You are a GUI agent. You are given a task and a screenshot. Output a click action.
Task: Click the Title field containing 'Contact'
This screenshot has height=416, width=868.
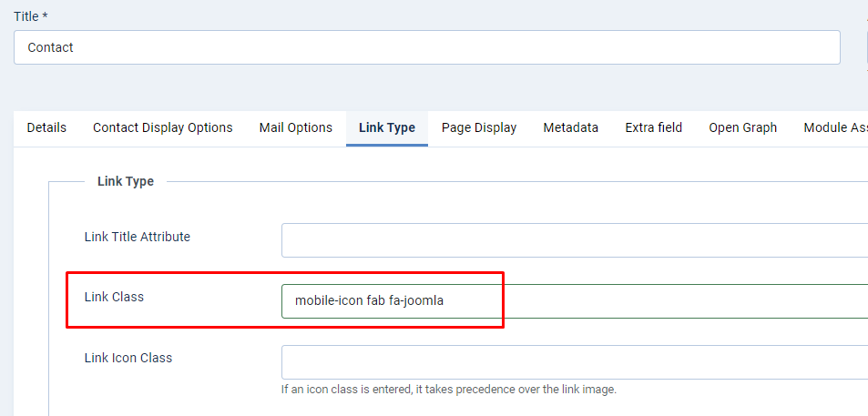pyautogui.click(x=426, y=47)
